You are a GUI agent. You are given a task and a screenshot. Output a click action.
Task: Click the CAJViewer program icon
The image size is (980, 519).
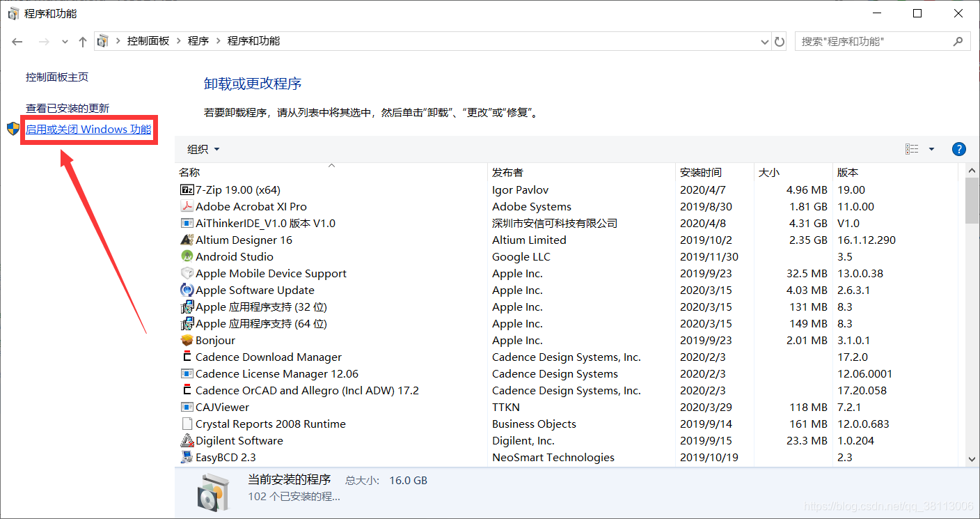click(x=187, y=407)
